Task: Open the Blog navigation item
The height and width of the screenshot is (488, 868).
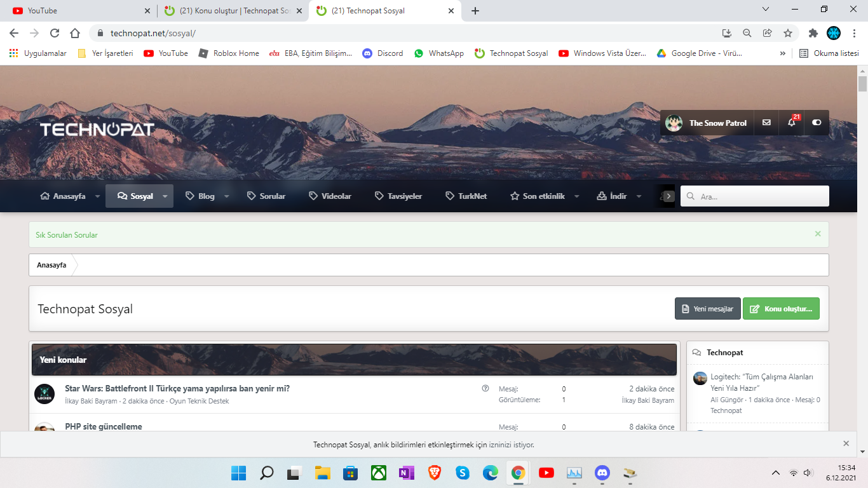Action: [x=200, y=196]
